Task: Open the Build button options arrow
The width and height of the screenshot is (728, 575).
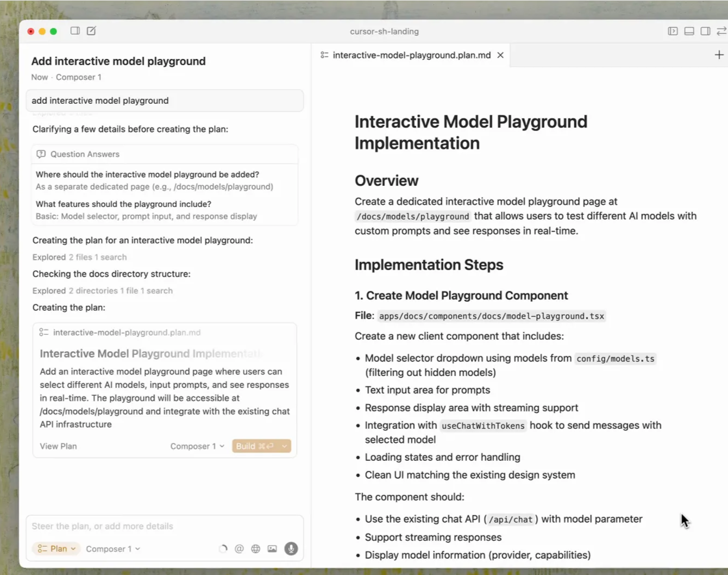Action: tap(284, 446)
